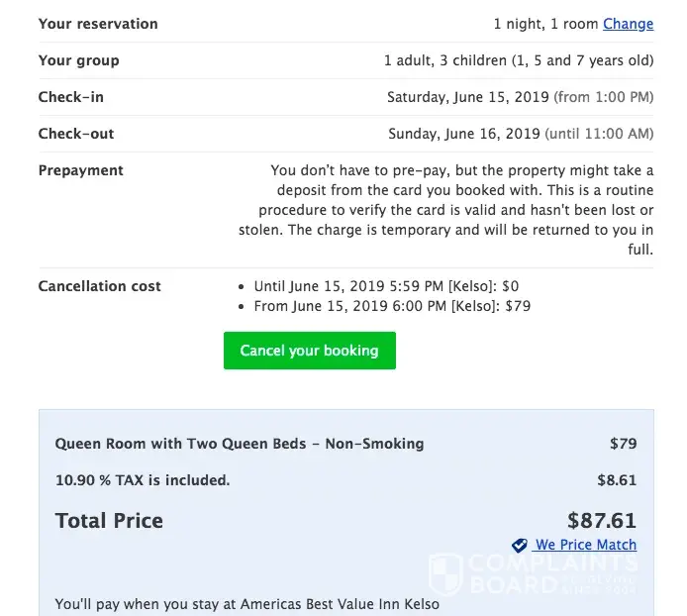Select the Your reservation row label

pos(98,24)
